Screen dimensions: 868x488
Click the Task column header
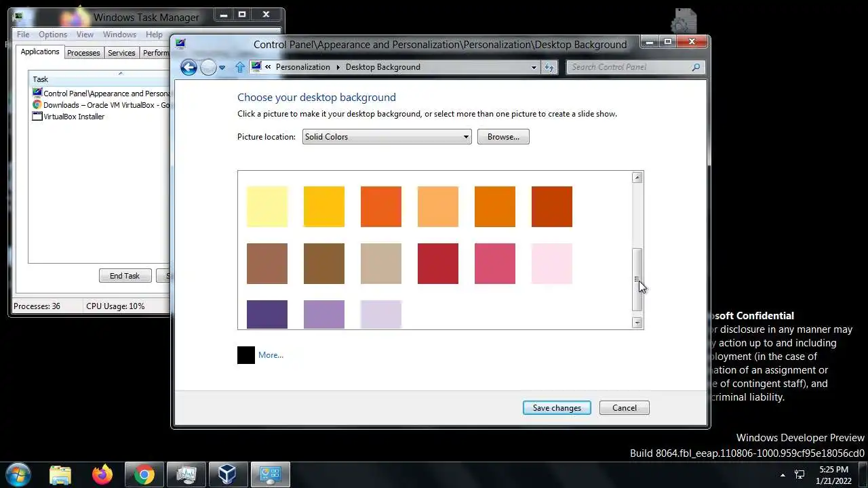(x=99, y=79)
